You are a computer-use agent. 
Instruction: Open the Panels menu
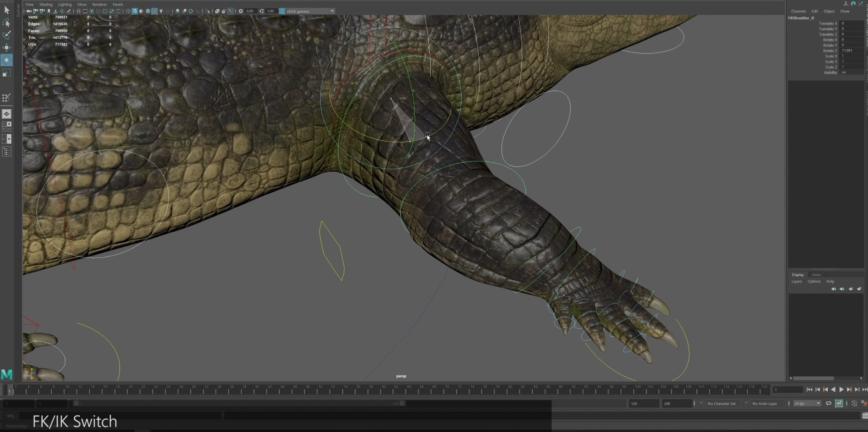click(118, 4)
